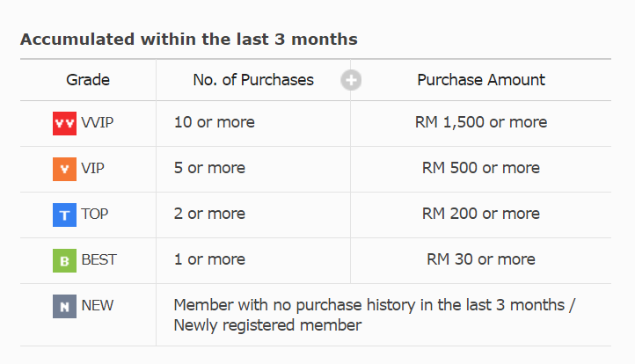The width and height of the screenshot is (635, 364).
Task: Click the BEST grade label text
Action: coord(99,259)
